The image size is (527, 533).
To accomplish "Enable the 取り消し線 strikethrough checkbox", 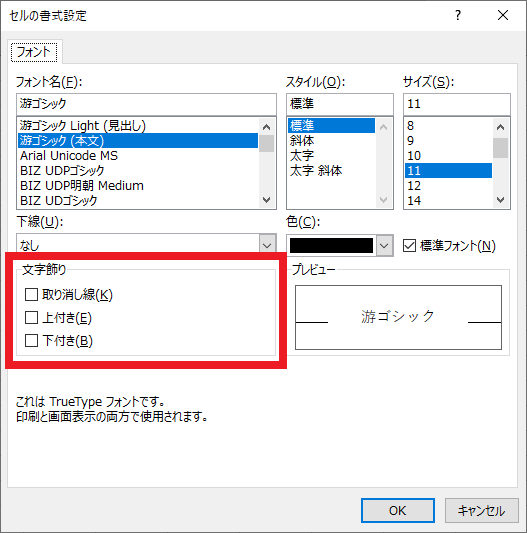I will (31, 295).
